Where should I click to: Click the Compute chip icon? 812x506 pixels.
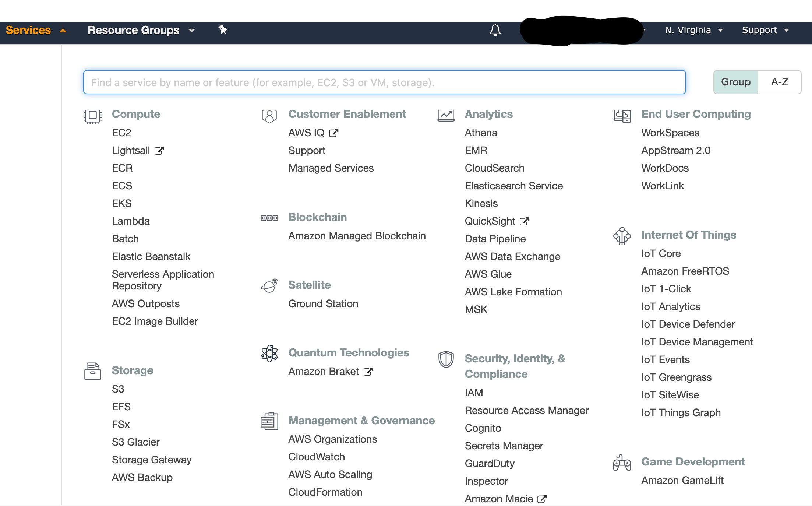pos(93,116)
